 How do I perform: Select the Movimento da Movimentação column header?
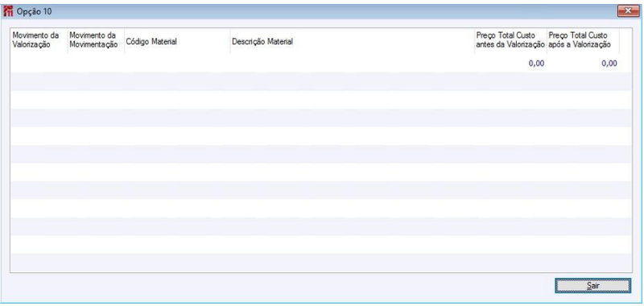click(x=96, y=41)
